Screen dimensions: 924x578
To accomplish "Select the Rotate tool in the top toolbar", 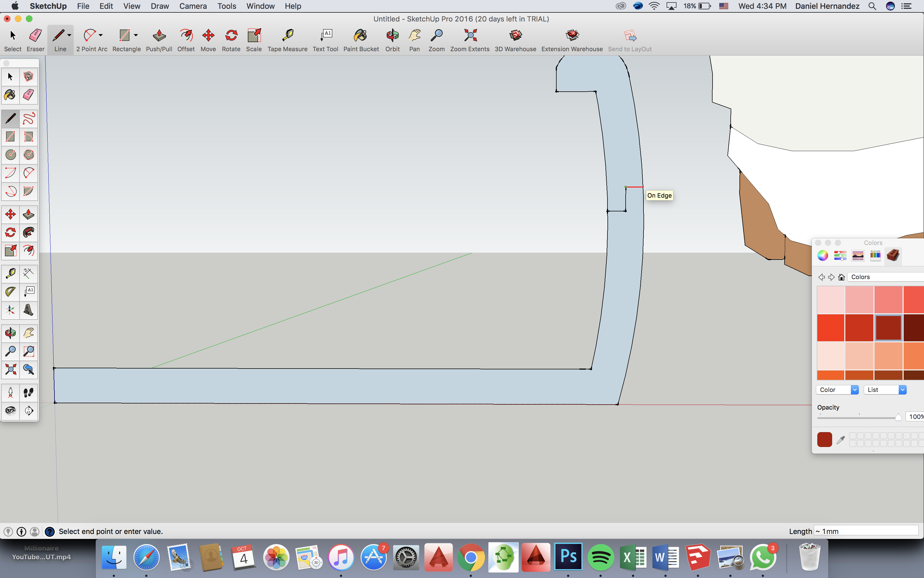I will click(231, 40).
